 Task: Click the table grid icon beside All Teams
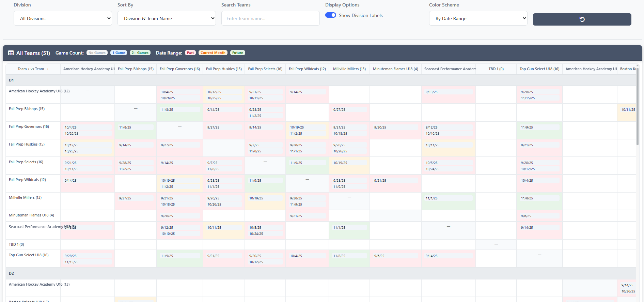coord(11,53)
